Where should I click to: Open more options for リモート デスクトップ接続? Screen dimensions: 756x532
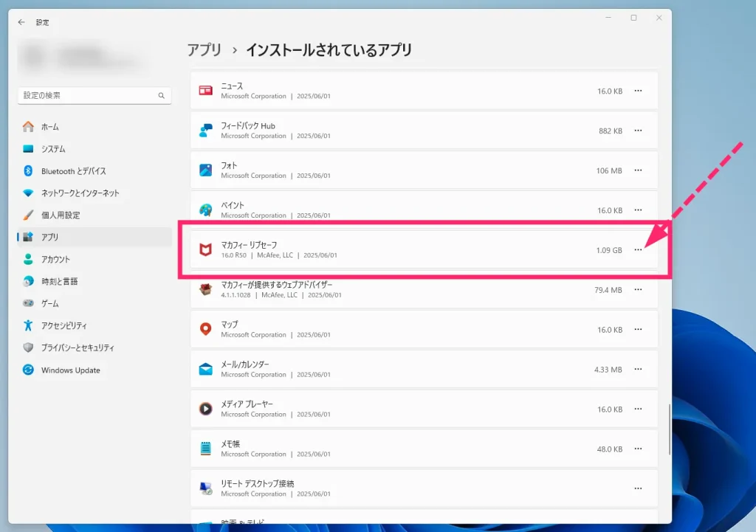639,488
